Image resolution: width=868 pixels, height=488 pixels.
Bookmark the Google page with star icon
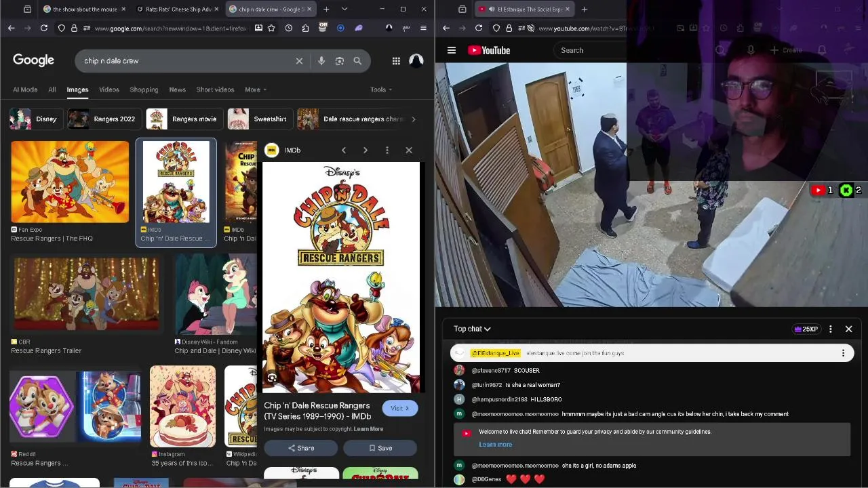[x=271, y=28]
